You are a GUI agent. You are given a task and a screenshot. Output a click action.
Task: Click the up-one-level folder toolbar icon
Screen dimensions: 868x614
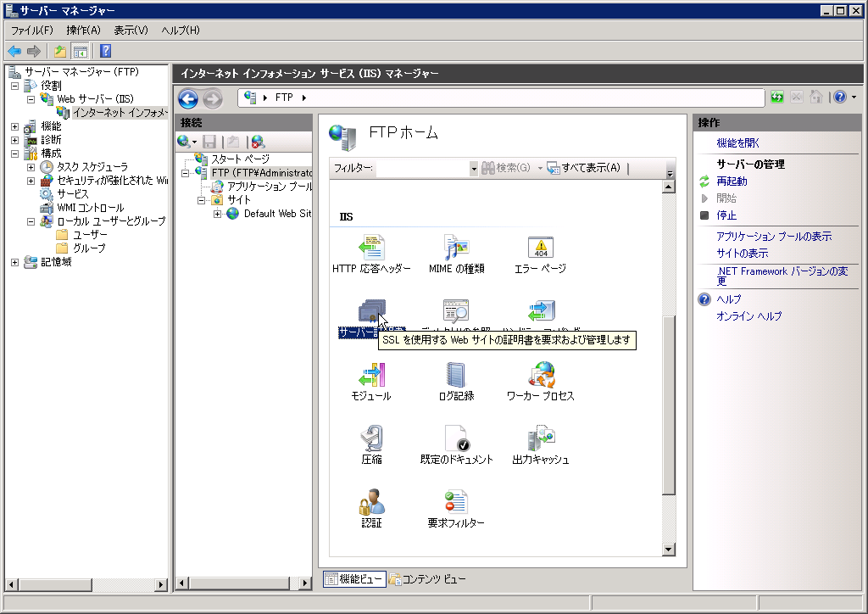[60, 52]
